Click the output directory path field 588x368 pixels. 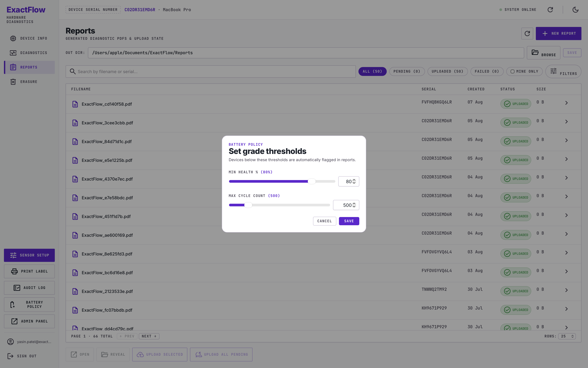click(306, 53)
